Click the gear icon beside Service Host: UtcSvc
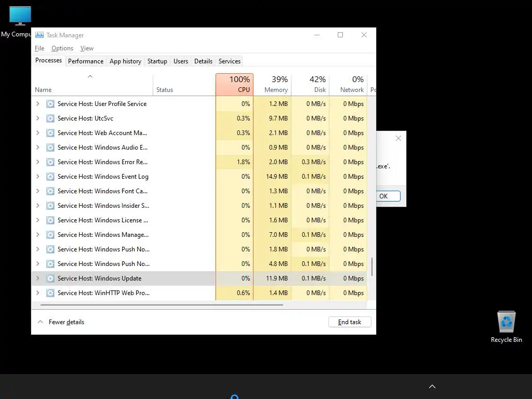The width and height of the screenshot is (532, 399). 50,118
